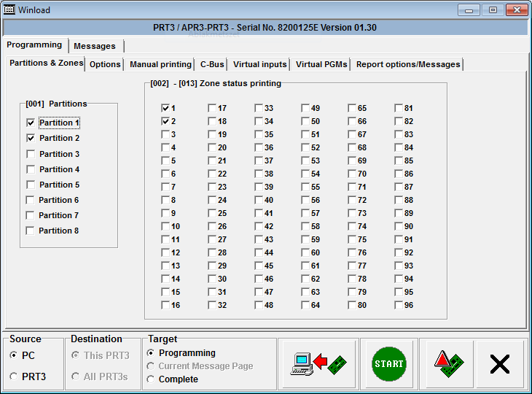This screenshot has height=394, width=532.
Task: Uncheck the Partition 2 checkbox
Action: click(31, 138)
